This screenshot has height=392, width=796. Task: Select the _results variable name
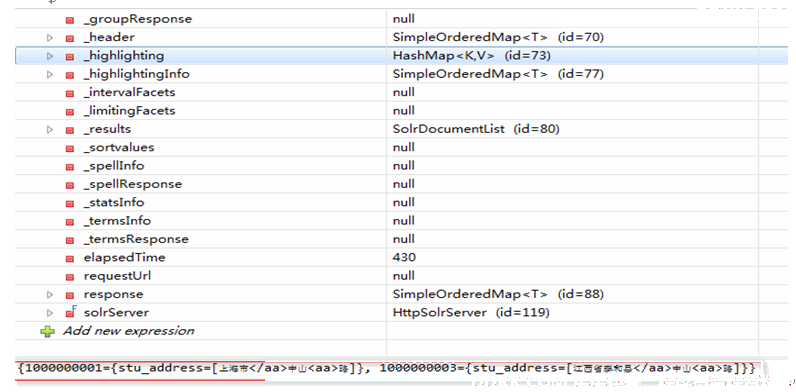click(x=107, y=129)
